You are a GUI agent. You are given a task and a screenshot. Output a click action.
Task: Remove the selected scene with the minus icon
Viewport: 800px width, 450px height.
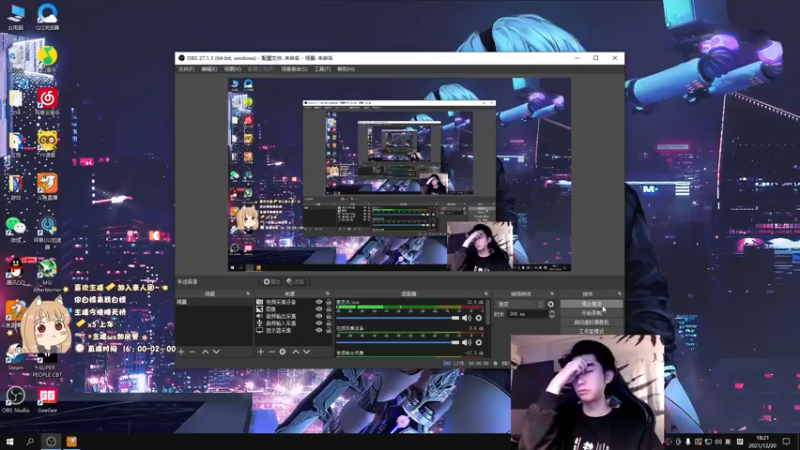coord(192,352)
